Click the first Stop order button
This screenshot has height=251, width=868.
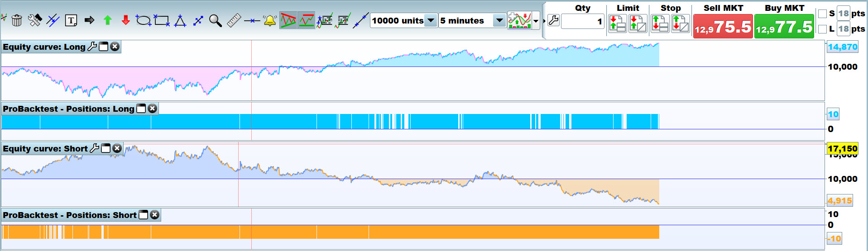pyautogui.click(x=660, y=24)
